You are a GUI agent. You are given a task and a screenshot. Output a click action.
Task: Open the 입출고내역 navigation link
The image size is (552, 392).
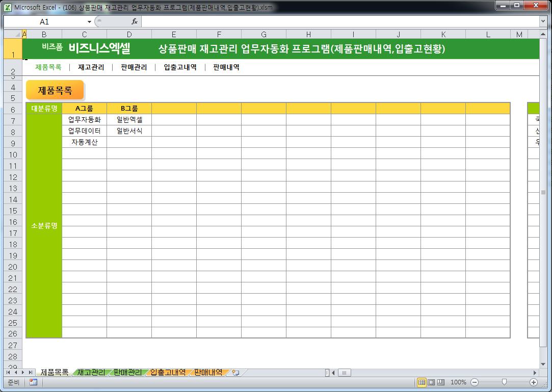pyautogui.click(x=180, y=67)
